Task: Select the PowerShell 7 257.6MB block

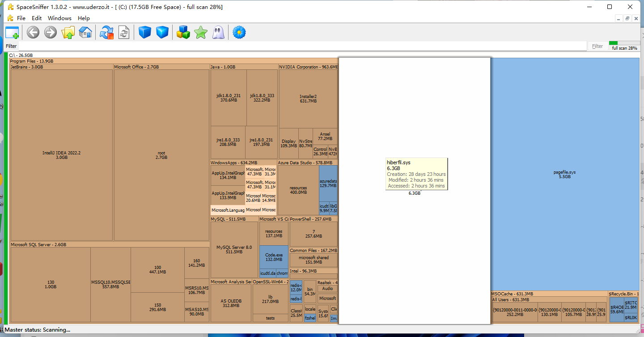Action: [x=314, y=234]
